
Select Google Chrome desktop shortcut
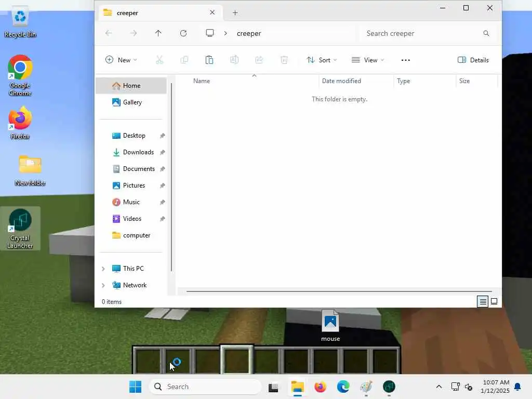[20, 75]
